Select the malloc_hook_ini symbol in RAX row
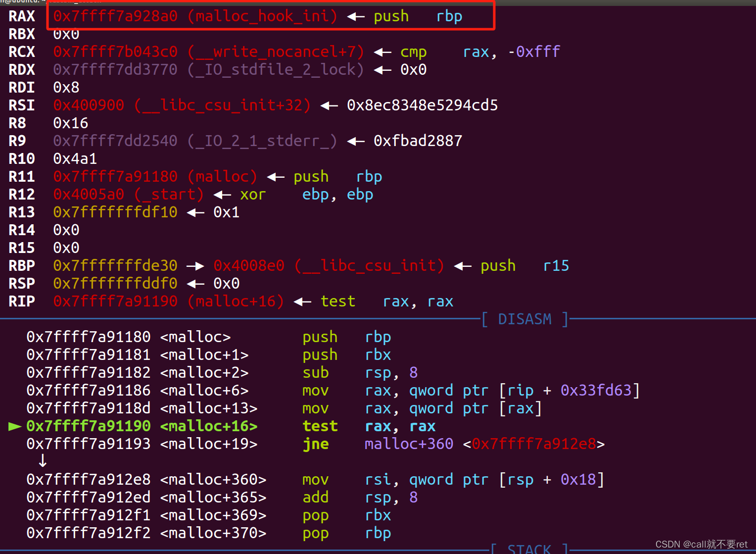Screen dimensions: 756x554 pyautogui.click(x=264, y=16)
